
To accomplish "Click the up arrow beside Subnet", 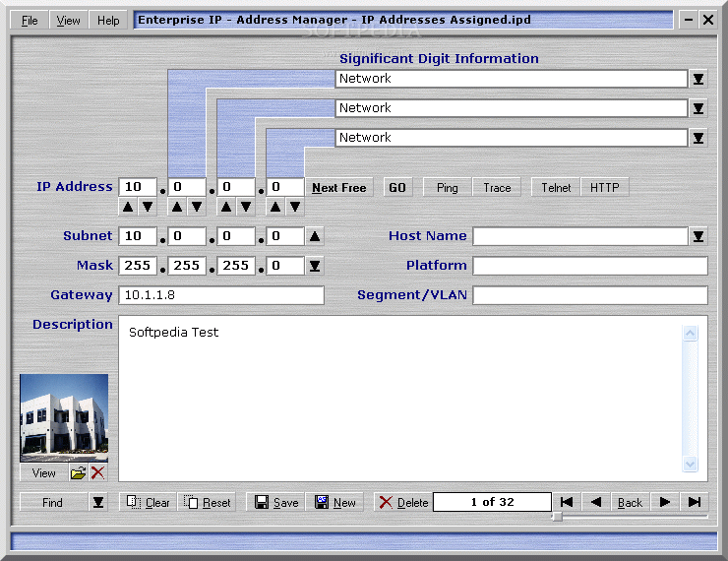I will 315,236.
